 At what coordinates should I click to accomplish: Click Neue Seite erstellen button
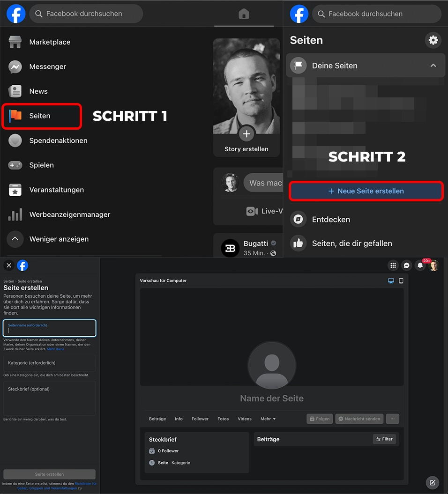366,191
